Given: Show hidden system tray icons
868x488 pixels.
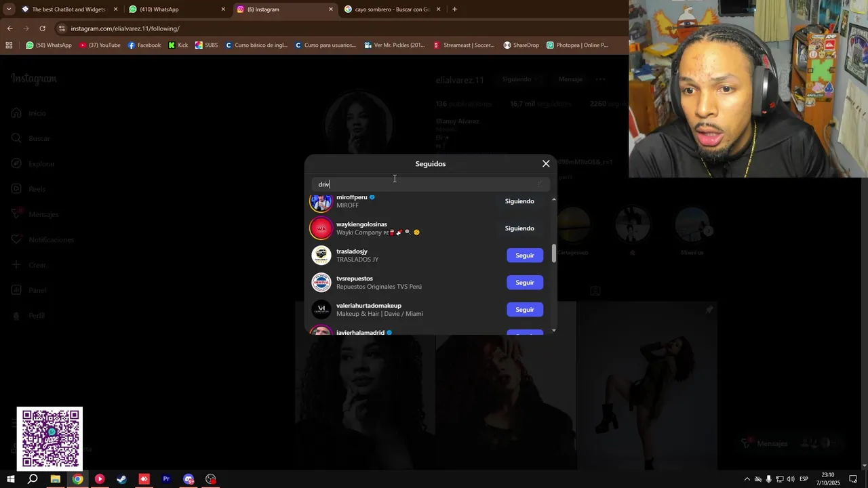Looking at the screenshot, I should [747, 479].
